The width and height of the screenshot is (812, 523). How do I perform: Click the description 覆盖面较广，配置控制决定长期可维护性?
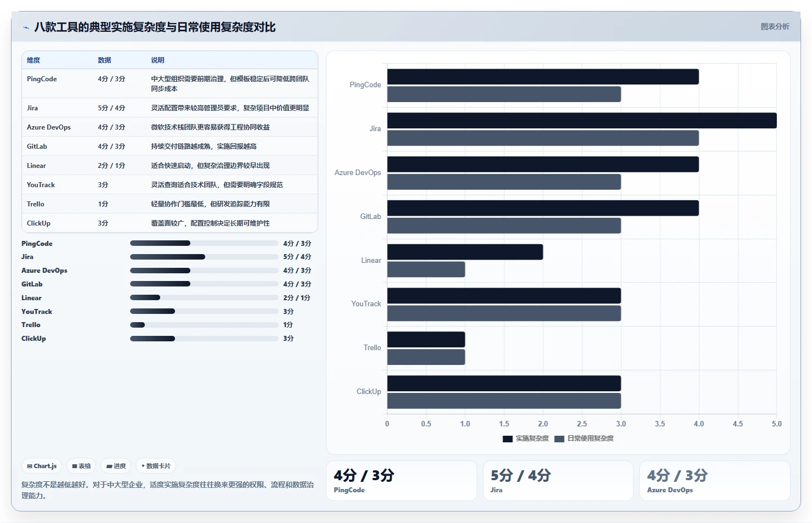pyautogui.click(x=210, y=223)
